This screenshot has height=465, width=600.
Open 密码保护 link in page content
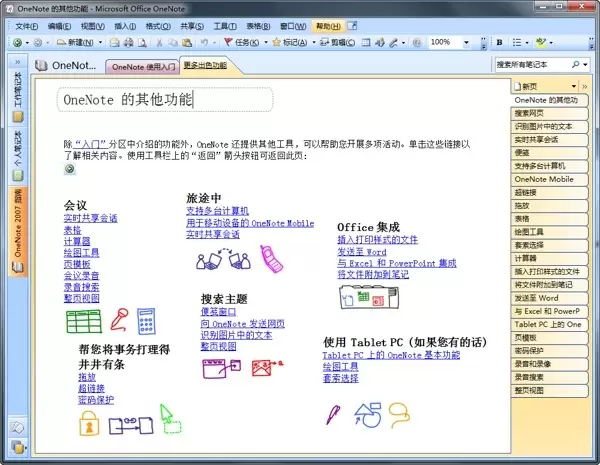[96, 400]
